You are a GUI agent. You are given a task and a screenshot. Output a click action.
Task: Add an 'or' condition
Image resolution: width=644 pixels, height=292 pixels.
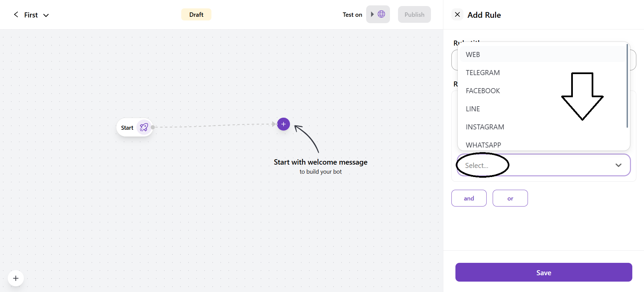(510, 198)
